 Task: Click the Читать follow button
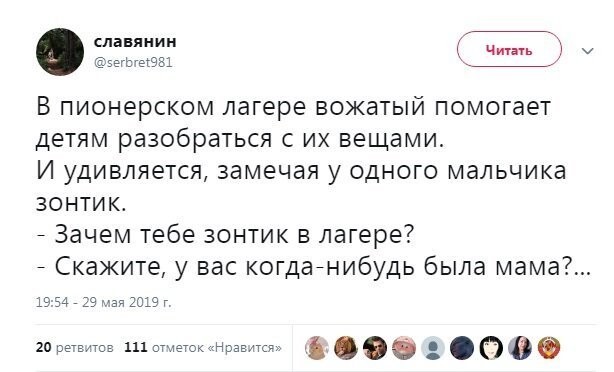point(509,50)
